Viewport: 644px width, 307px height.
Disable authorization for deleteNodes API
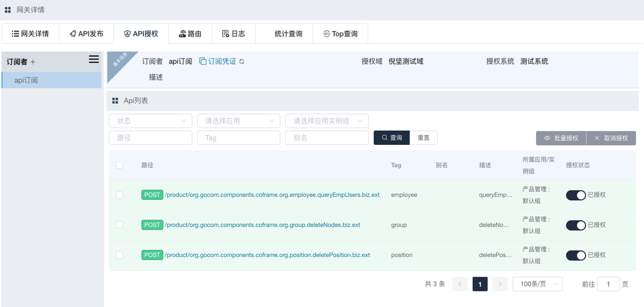click(575, 225)
